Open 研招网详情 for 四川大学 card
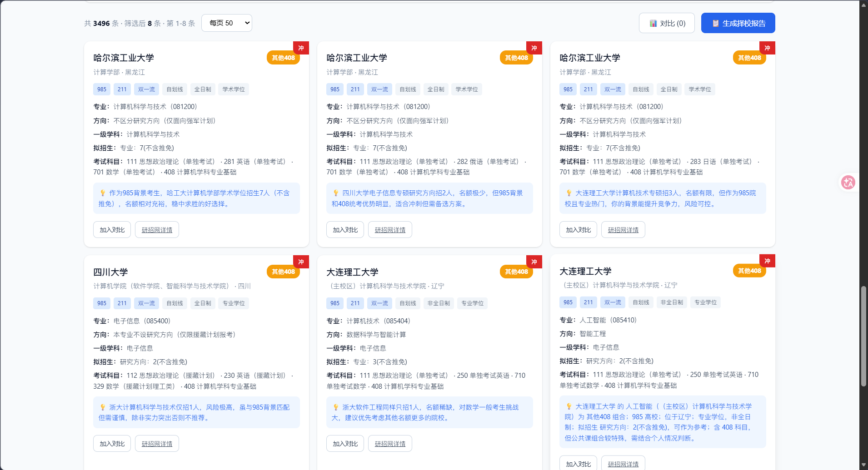Viewport: 868px width, 470px height. tap(157, 444)
